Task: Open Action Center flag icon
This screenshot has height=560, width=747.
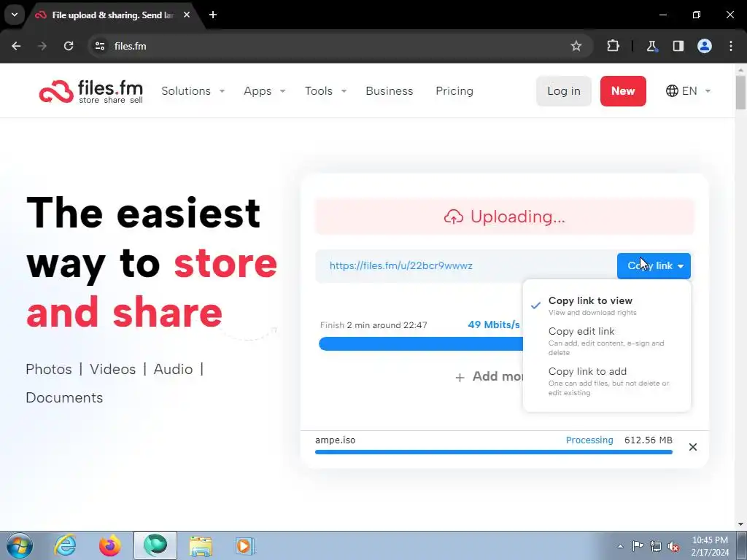Action: pyautogui.click(x=638, y=546)
